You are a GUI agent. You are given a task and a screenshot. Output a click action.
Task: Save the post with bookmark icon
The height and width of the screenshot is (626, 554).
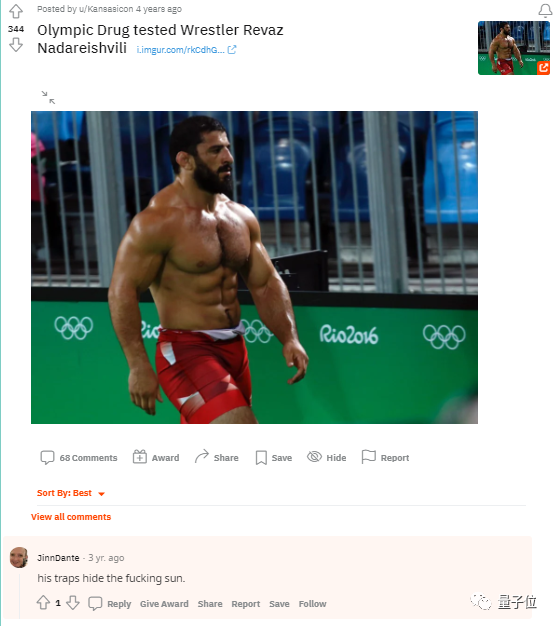click(274, 458)
